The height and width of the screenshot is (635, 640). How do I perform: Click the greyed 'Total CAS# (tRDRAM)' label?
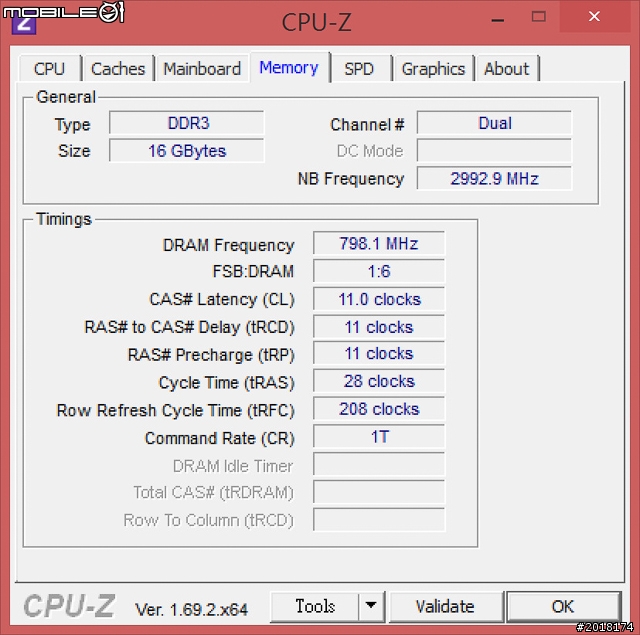[x=213, y=493]
